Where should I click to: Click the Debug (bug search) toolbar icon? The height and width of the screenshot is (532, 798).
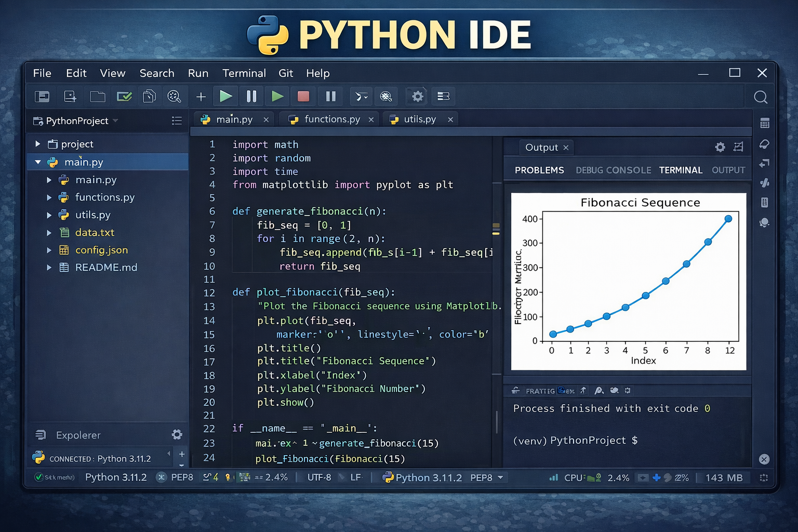click(x=386, y=96)
